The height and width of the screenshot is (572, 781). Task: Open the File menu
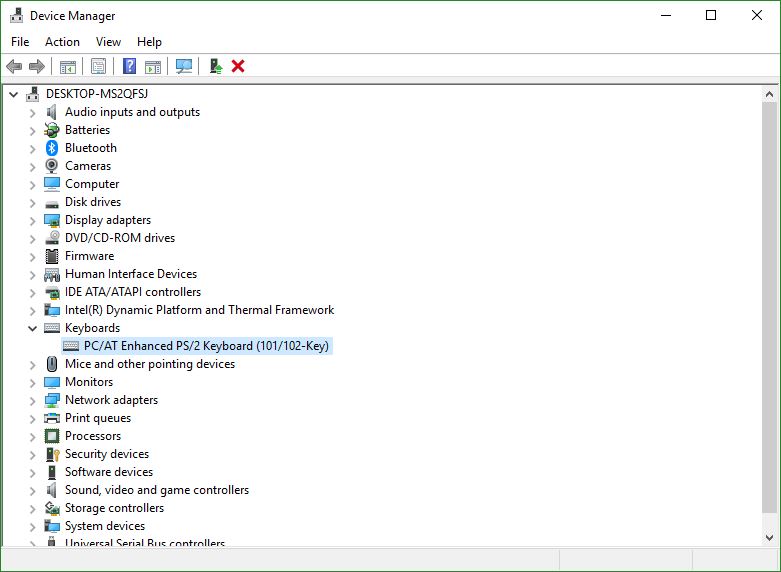(x=20, y=42)
